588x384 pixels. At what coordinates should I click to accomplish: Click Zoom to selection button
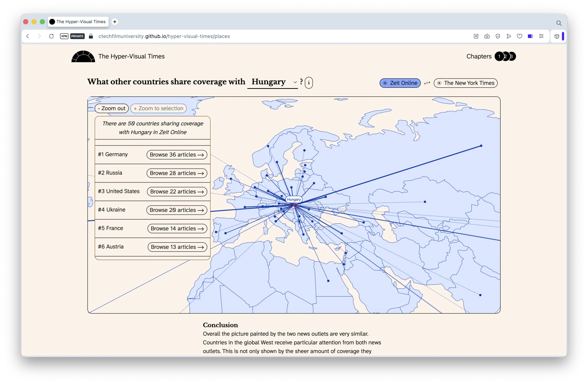click(158, 109)
